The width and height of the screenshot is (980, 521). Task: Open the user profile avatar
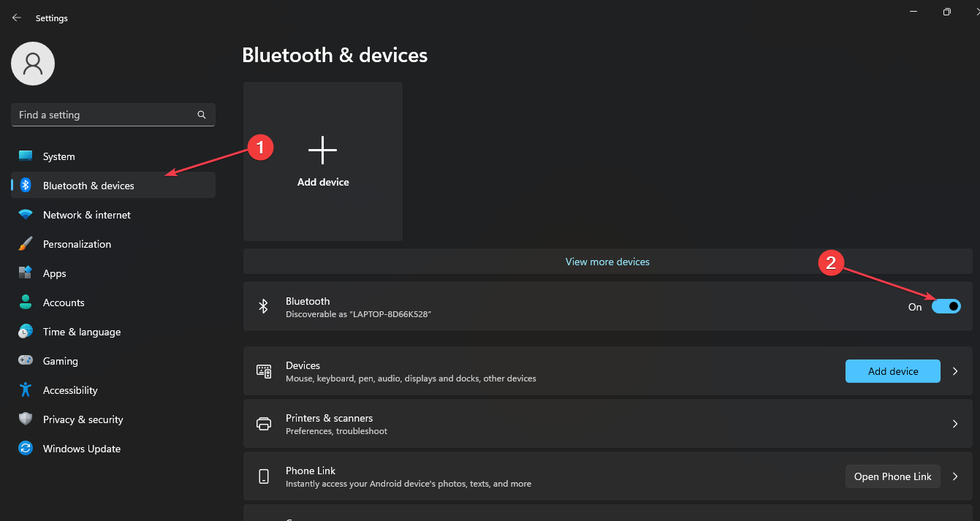(x=33, y=64)
